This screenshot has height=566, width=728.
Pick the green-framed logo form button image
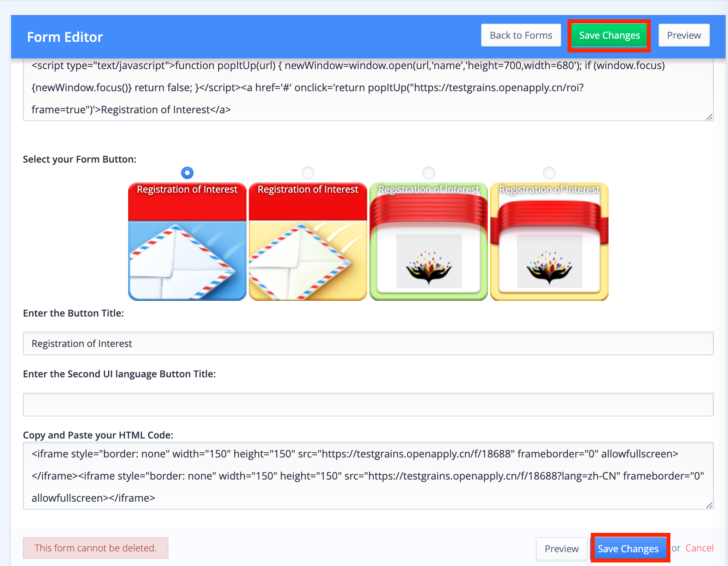(x=429, y=241)
